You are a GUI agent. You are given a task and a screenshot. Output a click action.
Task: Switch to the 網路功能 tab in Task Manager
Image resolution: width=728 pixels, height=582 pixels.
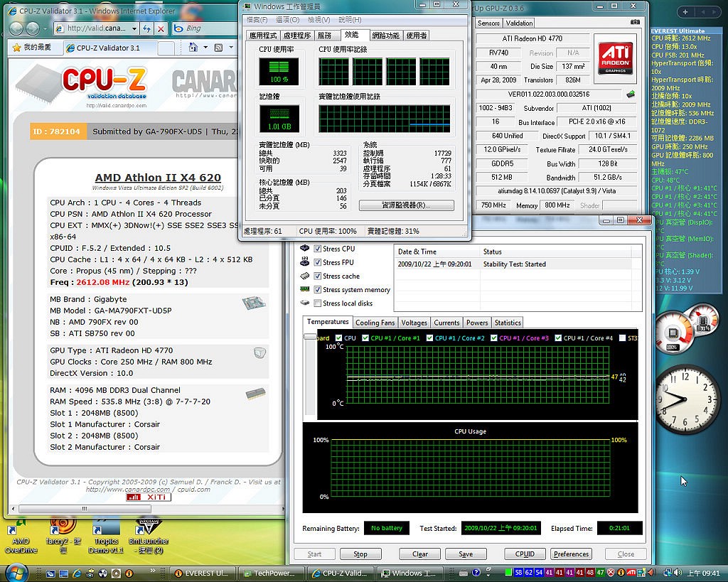tap(385, 36)
